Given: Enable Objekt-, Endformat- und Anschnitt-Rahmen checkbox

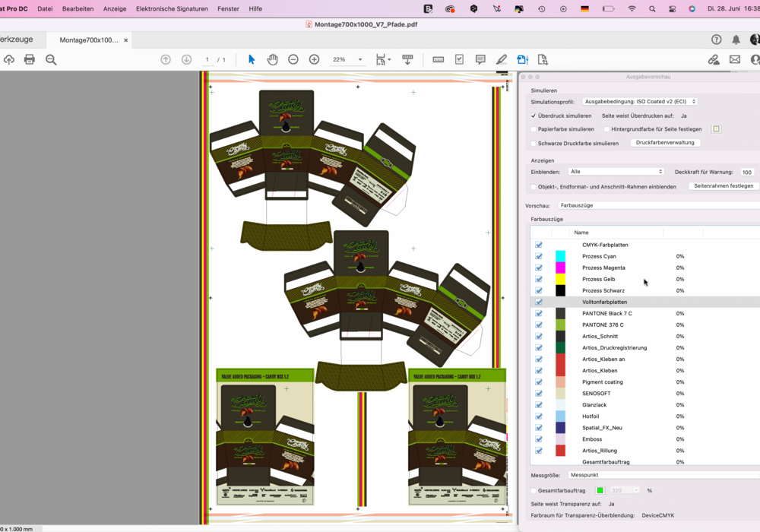Looking at the screenshot, I should point(534,186).
